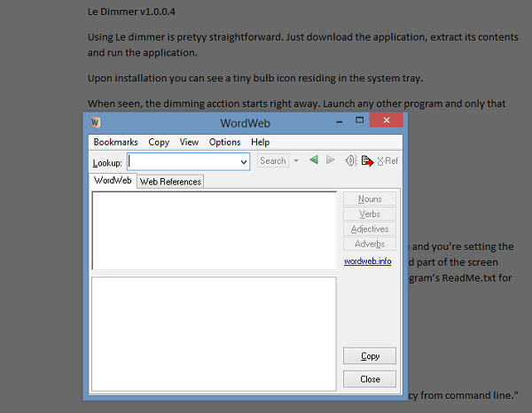Go back with the green left arrow
Viewport: 532px width, 413px height.
click(314, 160)
